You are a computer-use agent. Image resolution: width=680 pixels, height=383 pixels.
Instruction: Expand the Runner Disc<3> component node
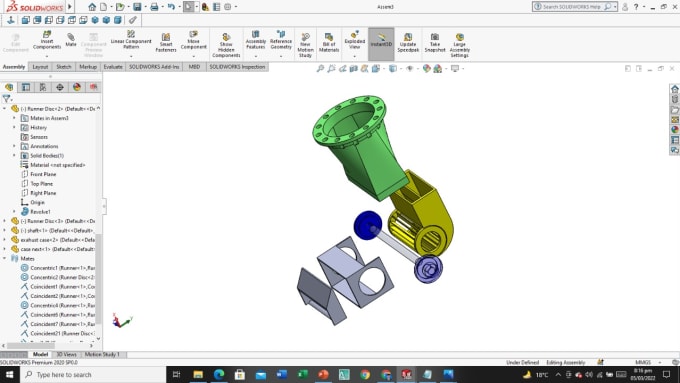5,221
